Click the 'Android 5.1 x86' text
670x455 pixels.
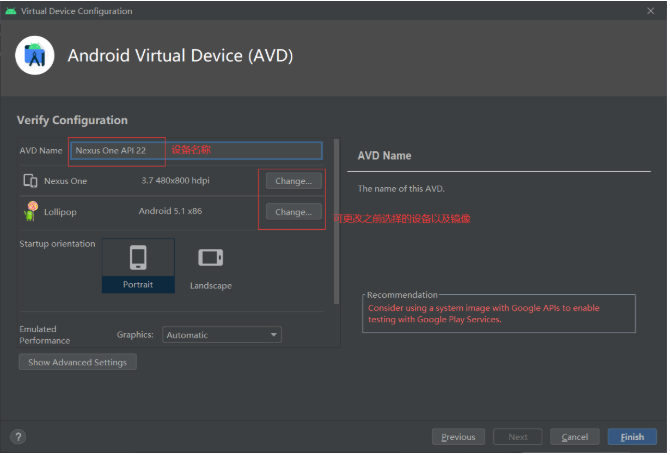[170, 211]
